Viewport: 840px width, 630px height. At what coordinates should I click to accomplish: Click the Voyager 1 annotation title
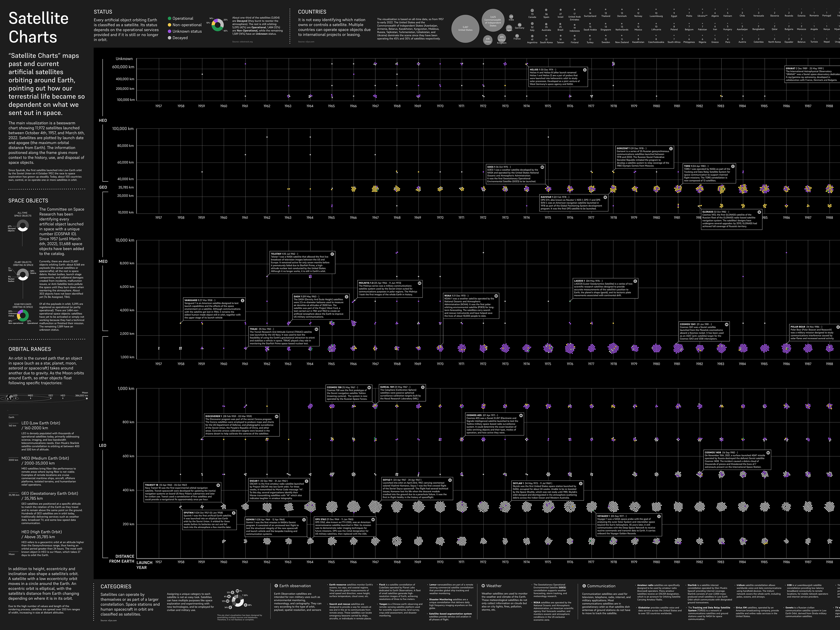click(x=603, y=516)
